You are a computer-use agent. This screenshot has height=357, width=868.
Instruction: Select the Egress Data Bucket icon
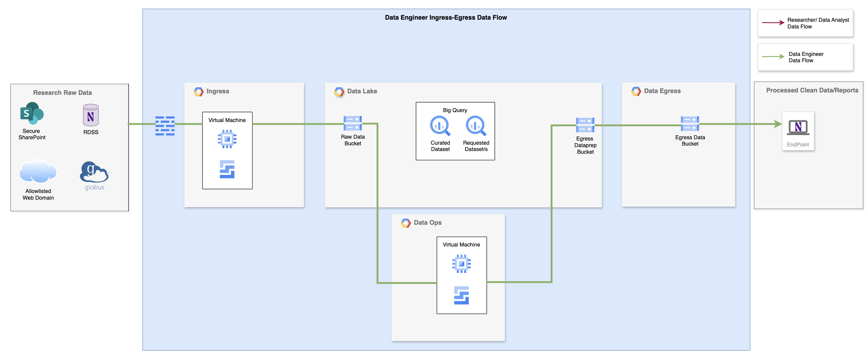[x=689, y=124]
